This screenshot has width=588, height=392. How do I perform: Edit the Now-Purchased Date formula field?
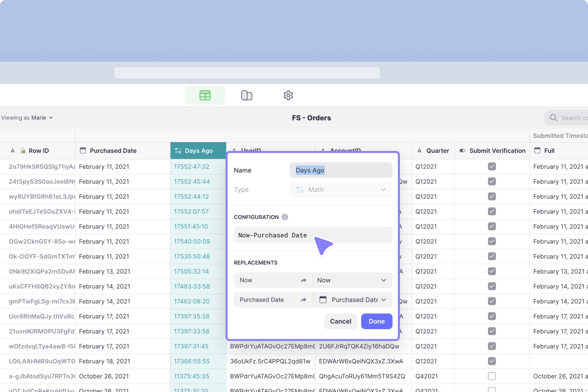[x=313, y=235]
